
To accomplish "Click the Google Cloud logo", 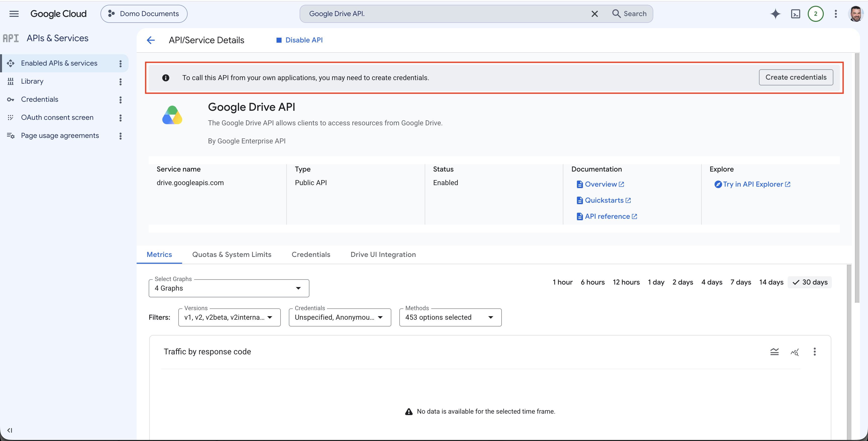I will click(x=58, y=14).
